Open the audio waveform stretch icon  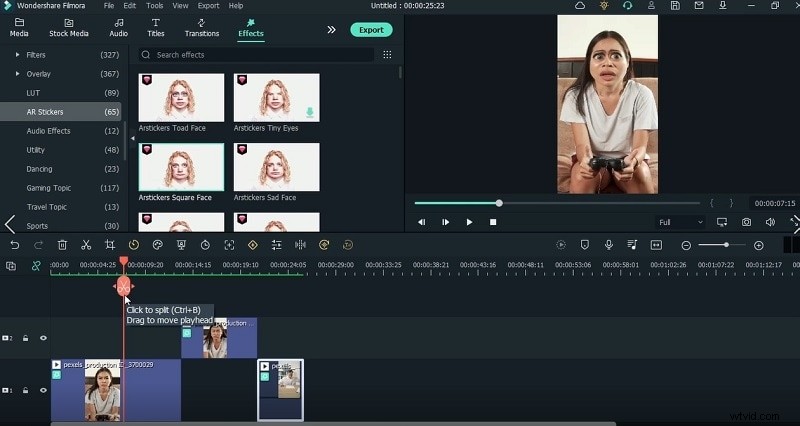(301, 245)
